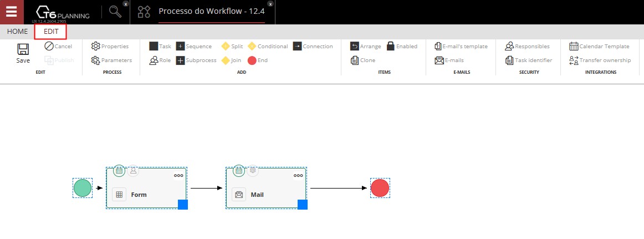Click the gear icon on Mail task
The height and width of the screenshot is (239, 644).
253,170
